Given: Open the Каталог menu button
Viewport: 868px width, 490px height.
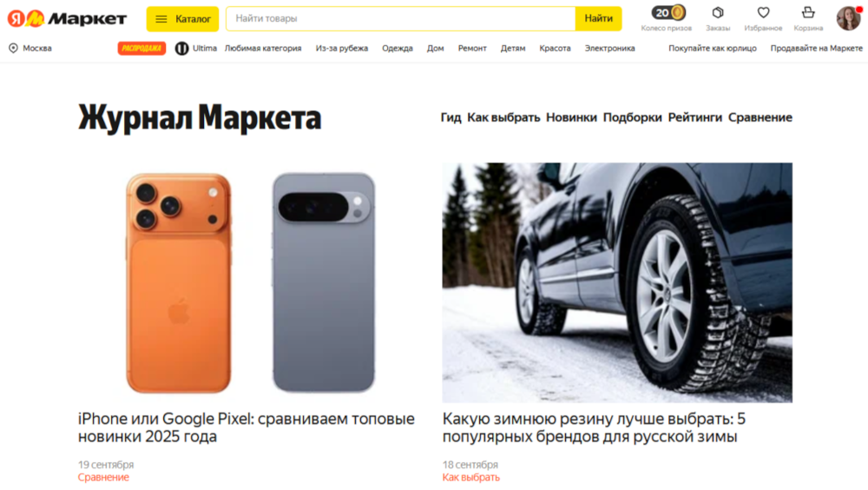Looking at the screenshot, I should (182, 19).
